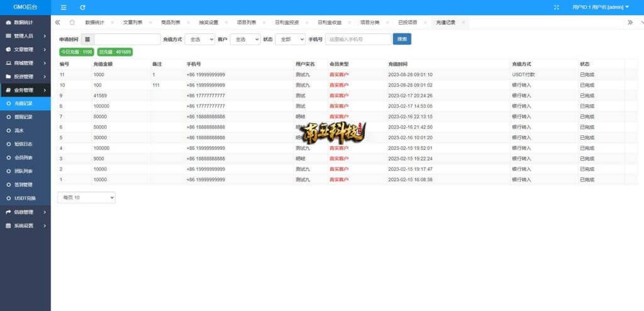Click the refresh icon in header

(82, 8)
